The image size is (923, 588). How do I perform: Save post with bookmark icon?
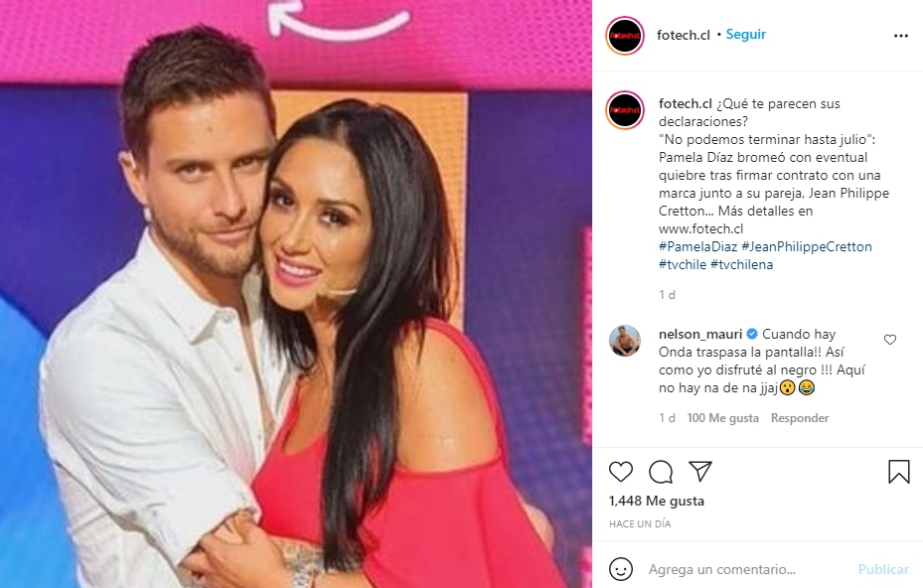pos(899,472)
